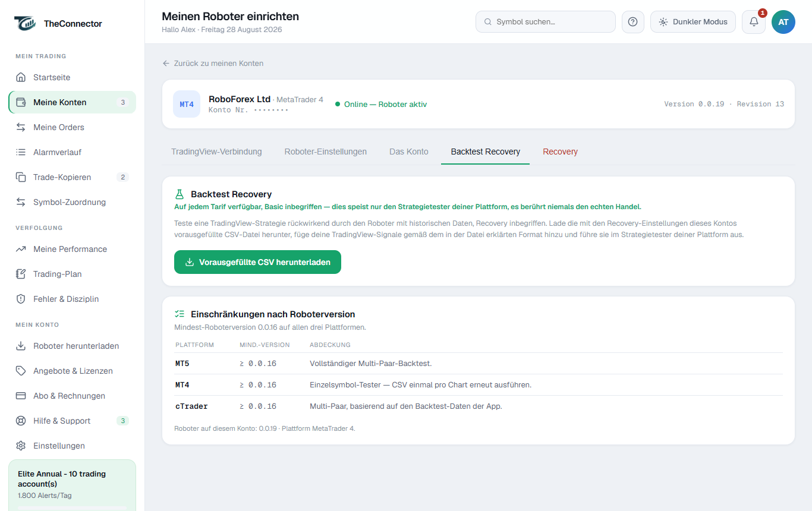
Task: Click Vorausgefüllte CSV herunterladen button
Action: pyautogui.click(x=257, y=262)
